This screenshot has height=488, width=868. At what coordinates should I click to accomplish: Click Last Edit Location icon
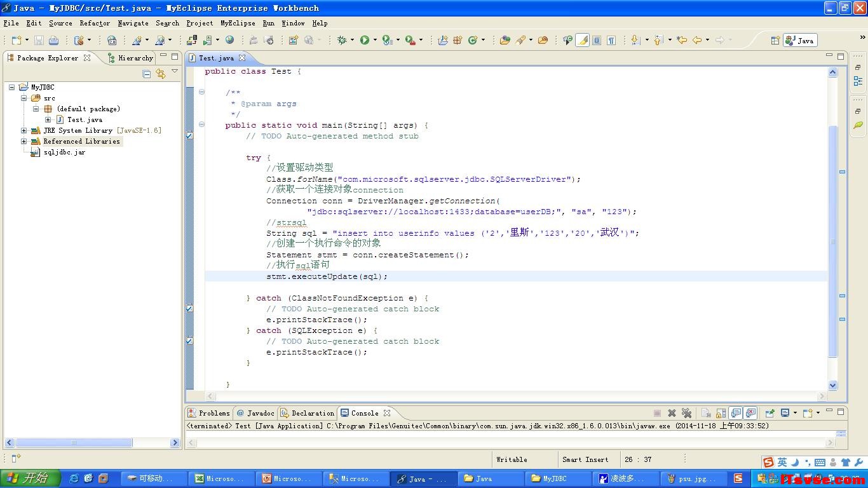click(682, 40)
